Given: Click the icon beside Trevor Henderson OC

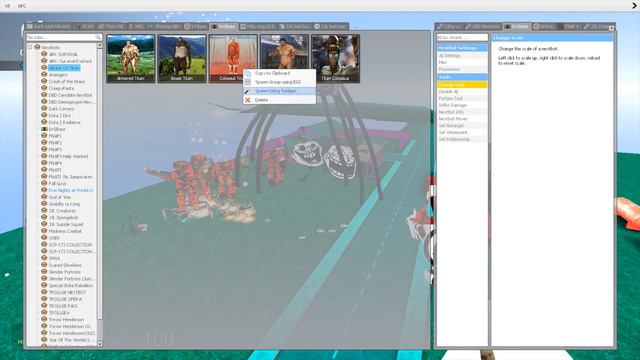Looking at the screenshot, I should pyautogui.click(x=44, y=327).
